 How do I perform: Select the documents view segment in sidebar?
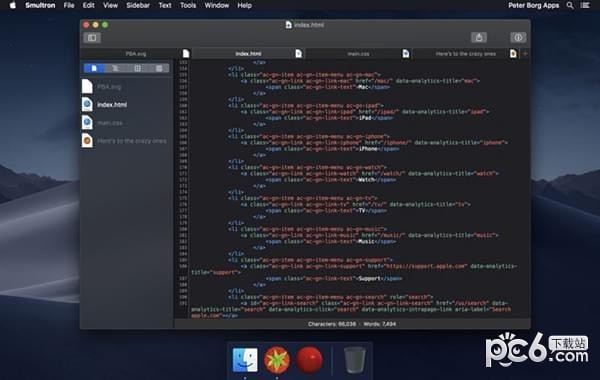pyautogui.click(x=94, y=68)
